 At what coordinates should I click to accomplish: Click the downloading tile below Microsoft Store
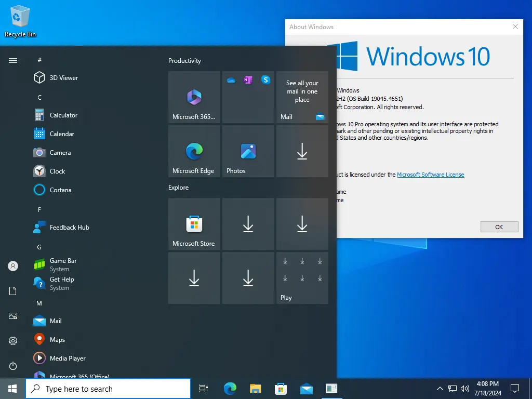(194, 278)
